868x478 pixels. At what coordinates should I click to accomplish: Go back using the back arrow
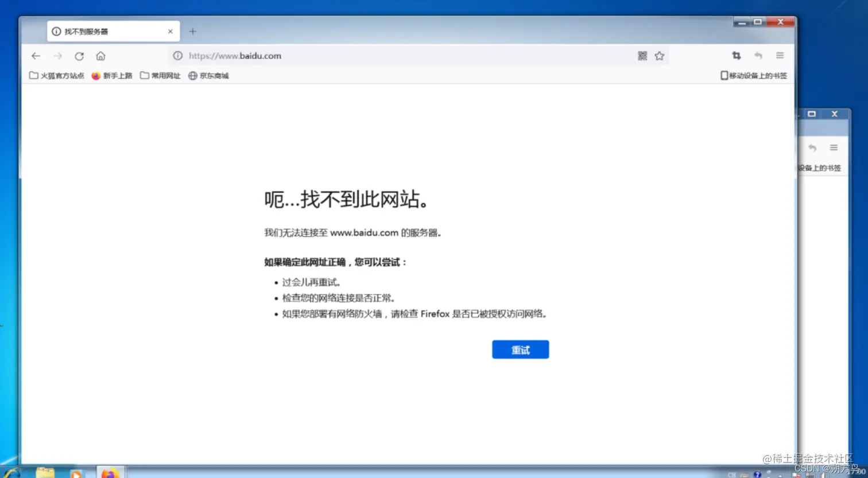click(x=36, y=56)
